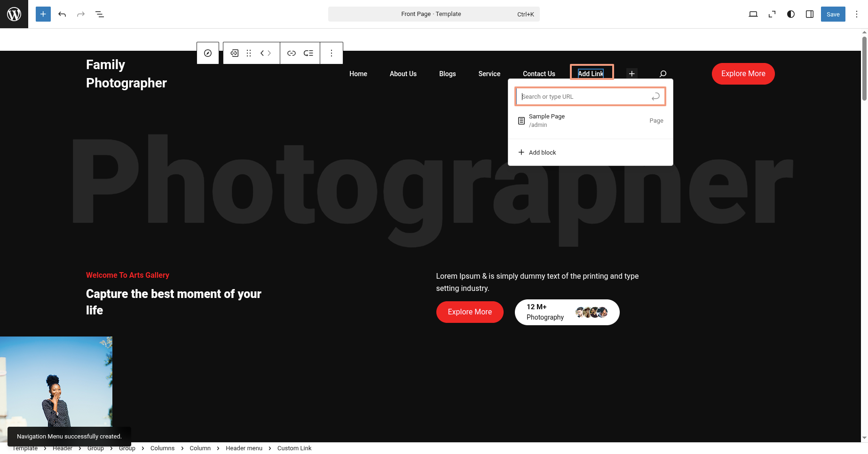Viewport: 868px width, 454px height.
Task: Select the Capture the best moment heading
Action: click(174, 302)
